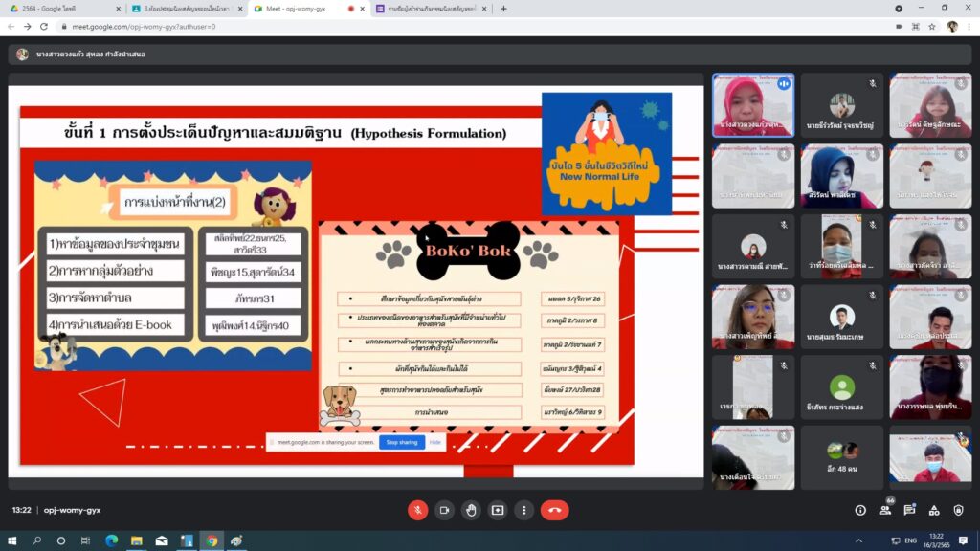Click the present now screen share button
This screenshot has height=551, width=980.
pos(498,510)
